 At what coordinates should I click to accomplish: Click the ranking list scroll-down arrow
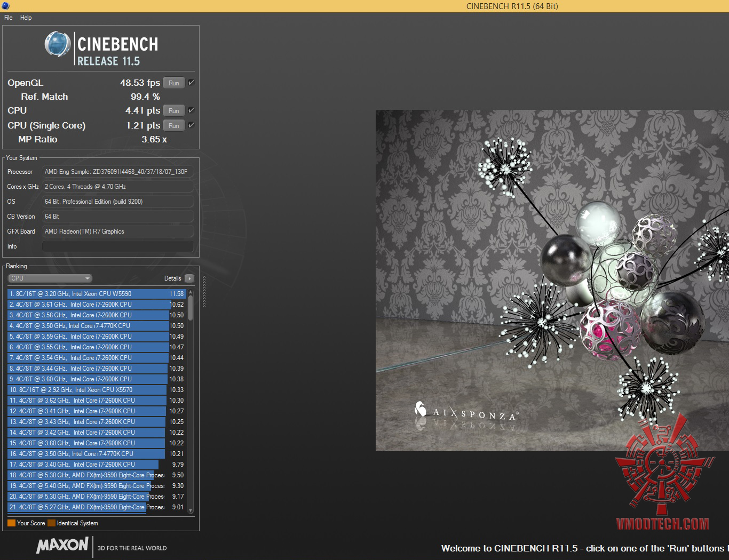click(191, 510)
